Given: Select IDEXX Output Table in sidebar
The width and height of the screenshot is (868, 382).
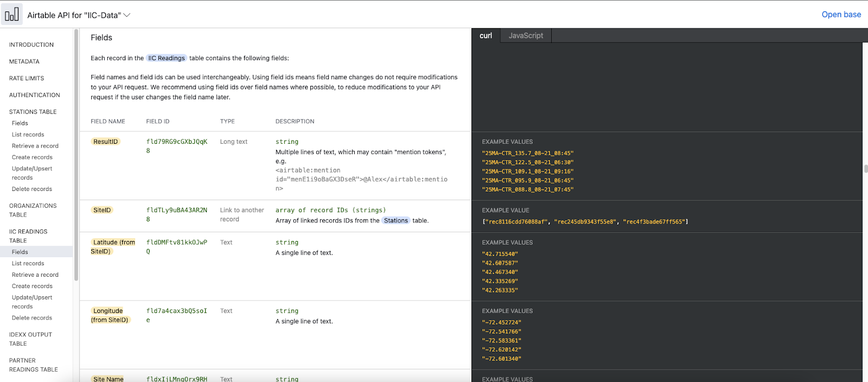Looking at the screenshot, I should 30,339.
